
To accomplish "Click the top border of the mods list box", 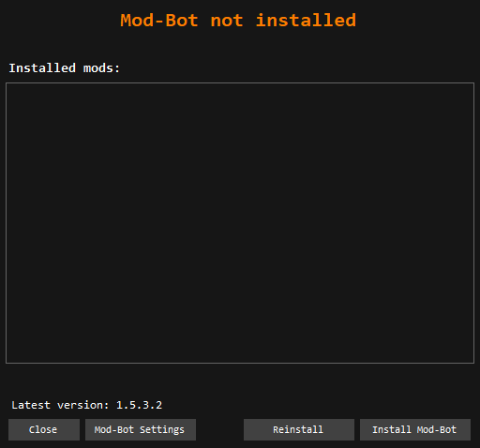I will 240,83.
